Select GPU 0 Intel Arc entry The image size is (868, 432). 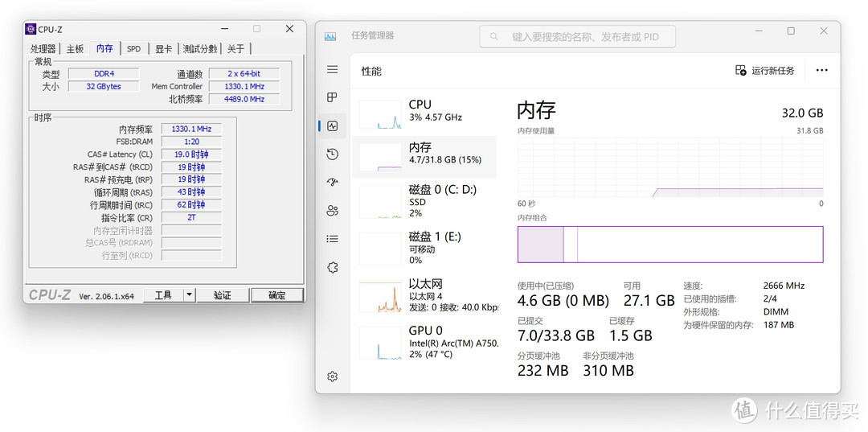coord(425,342)
